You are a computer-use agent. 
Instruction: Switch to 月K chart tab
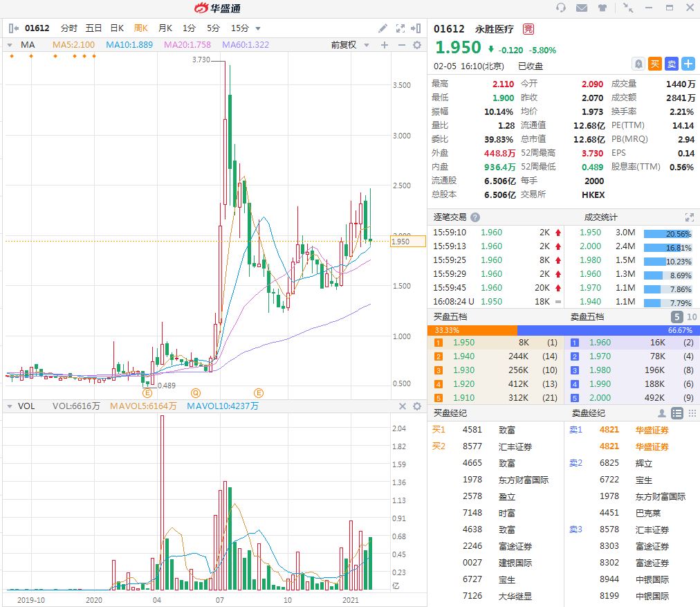point(165,28)
